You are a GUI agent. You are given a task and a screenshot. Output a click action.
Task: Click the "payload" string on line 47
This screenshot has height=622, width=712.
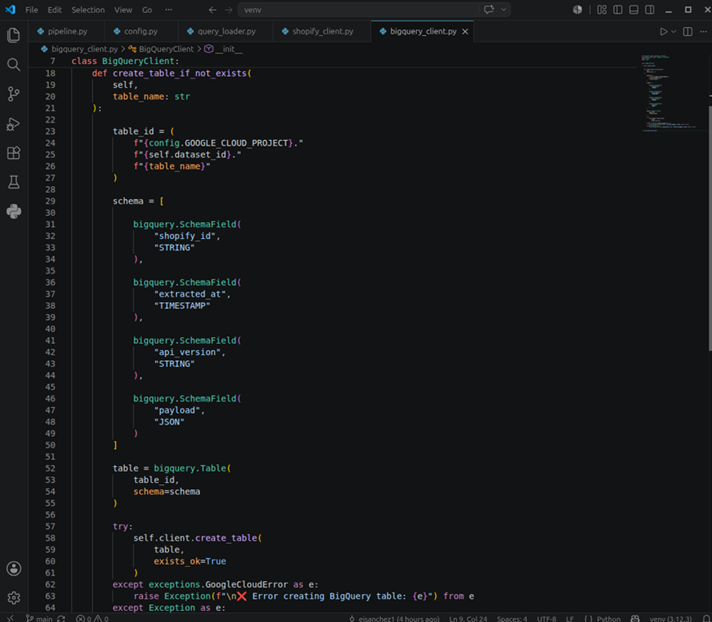tap(177, 410)
